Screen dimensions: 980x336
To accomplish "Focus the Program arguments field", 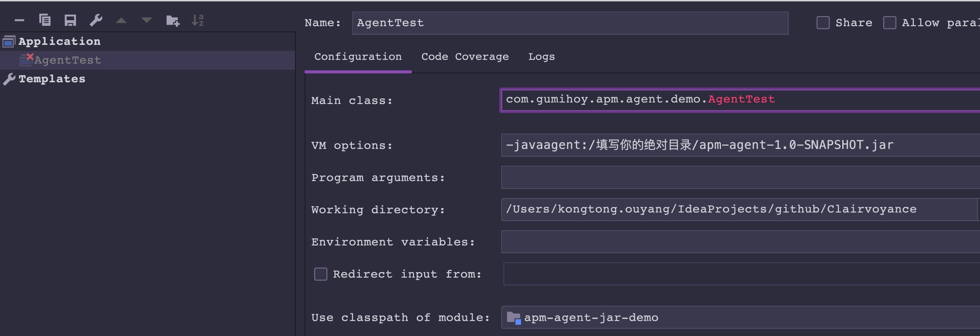I will (740, 177).
